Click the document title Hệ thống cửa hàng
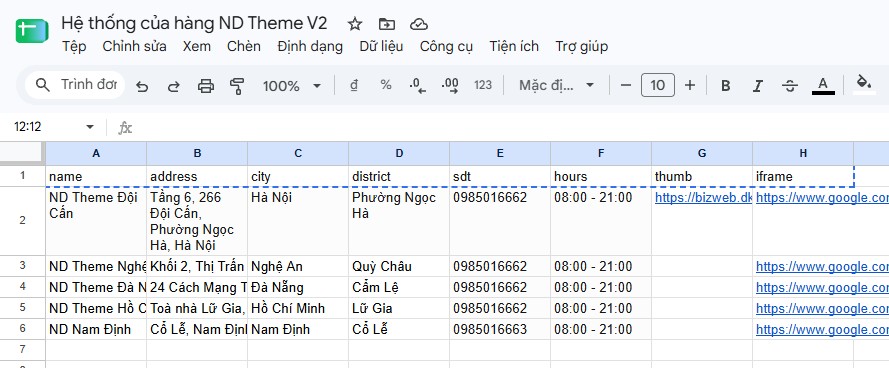Viewport: 889px width, 368px height. 194,23
